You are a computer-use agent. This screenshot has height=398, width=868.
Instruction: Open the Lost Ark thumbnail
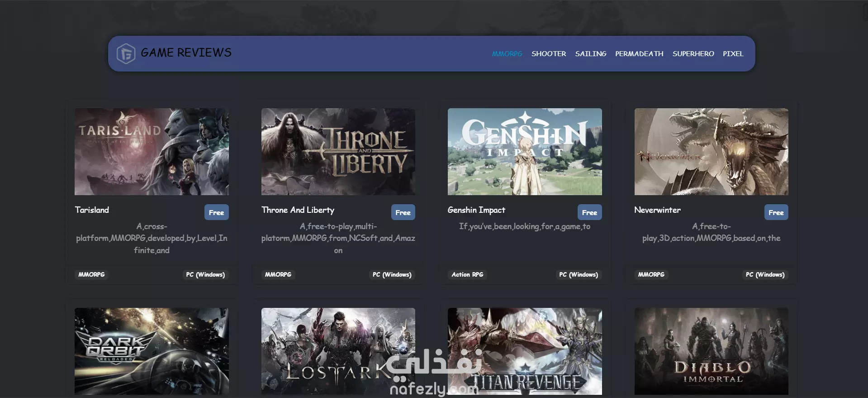pyautogui.click(x=338, y=351)
